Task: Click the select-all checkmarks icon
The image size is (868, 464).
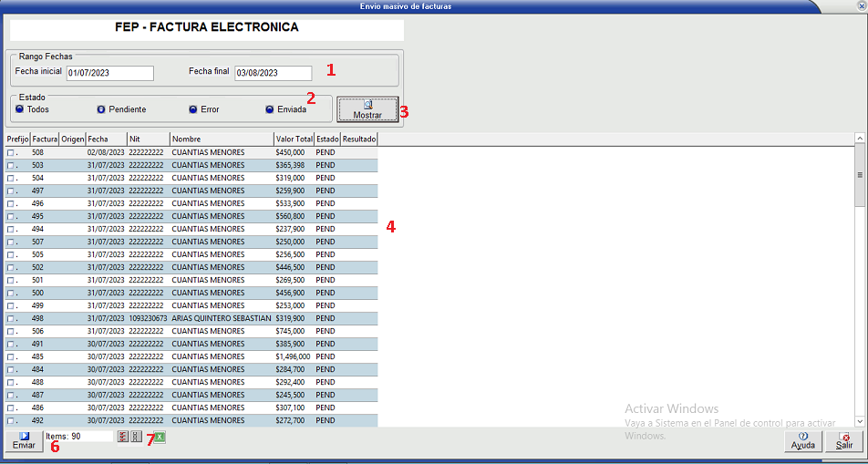Action: pyautogui.click(x=123, y=438)
